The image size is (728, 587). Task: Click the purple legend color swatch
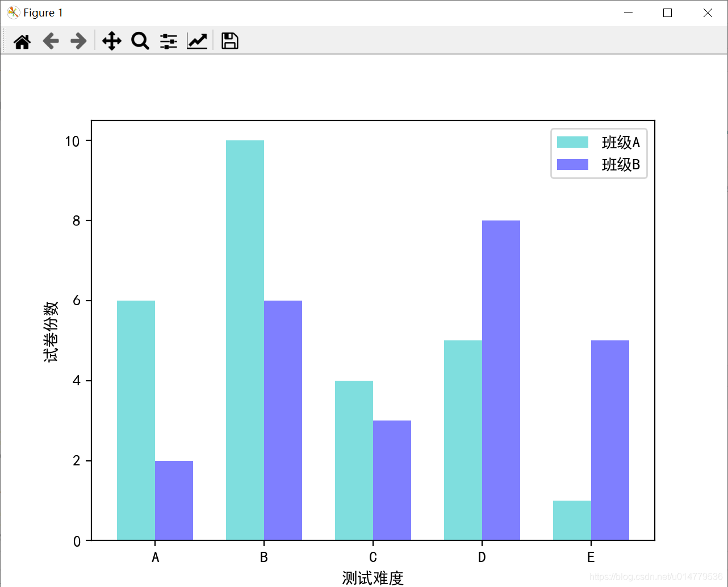coord(573,164)
